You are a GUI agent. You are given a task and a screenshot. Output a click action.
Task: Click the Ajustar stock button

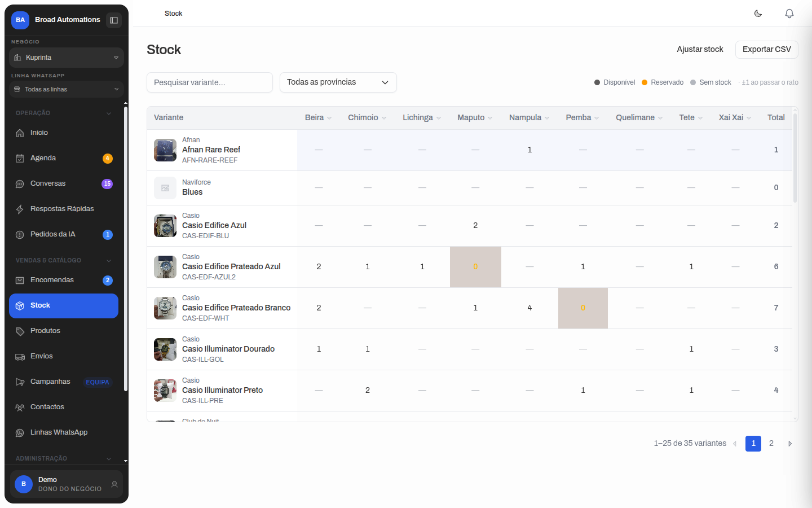700,50
